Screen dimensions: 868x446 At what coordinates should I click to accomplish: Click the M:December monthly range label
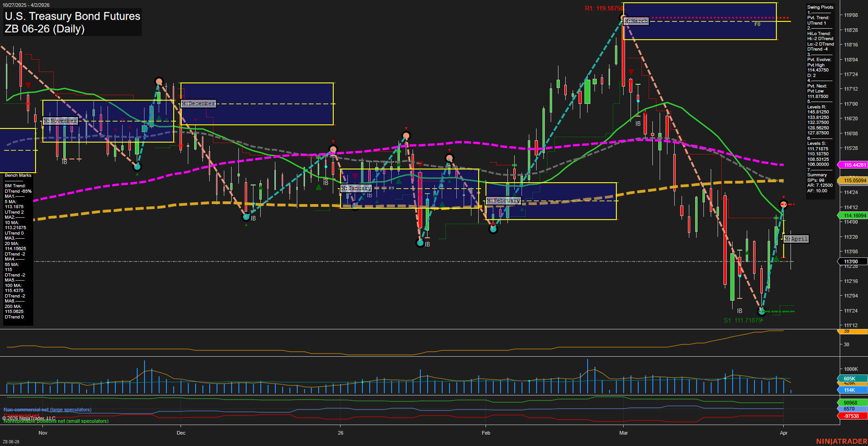[198, 104]
